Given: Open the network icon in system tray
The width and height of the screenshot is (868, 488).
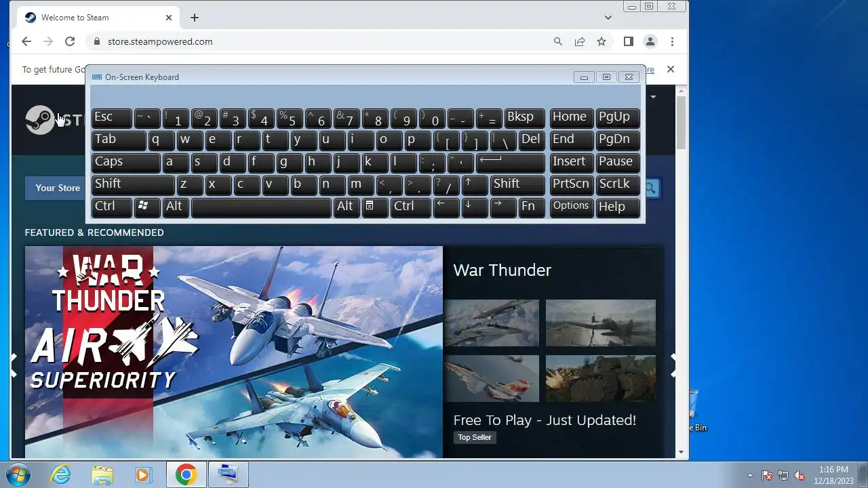Looking at the screenshot, I should tap(784, 476).
